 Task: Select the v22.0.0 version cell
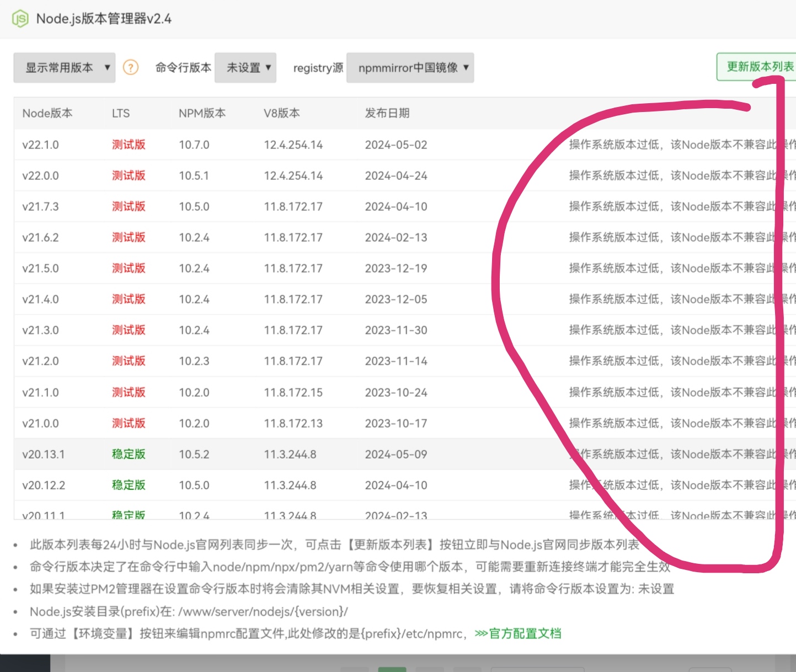coord(41,175)
